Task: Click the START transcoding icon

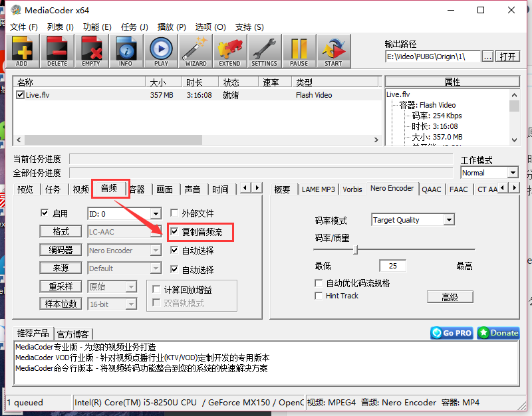Action: point(334,51)
